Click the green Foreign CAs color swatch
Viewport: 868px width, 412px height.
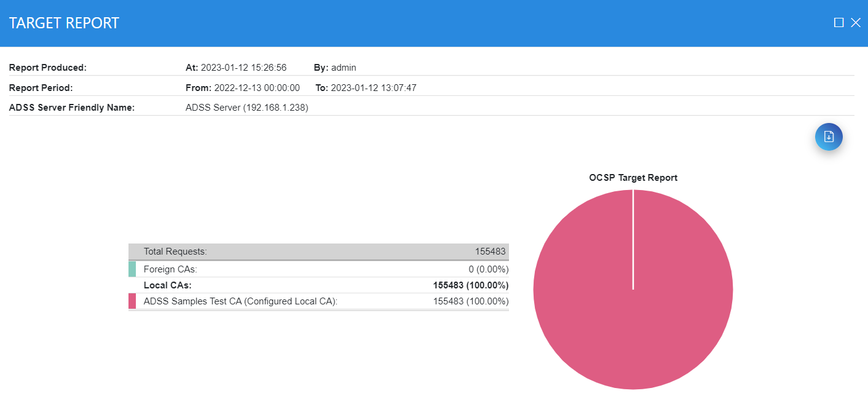coord(132,269)
